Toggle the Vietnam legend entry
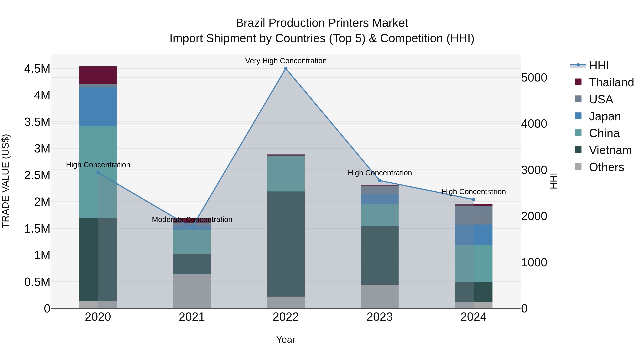The image size is (644, 362). [603, 150]
